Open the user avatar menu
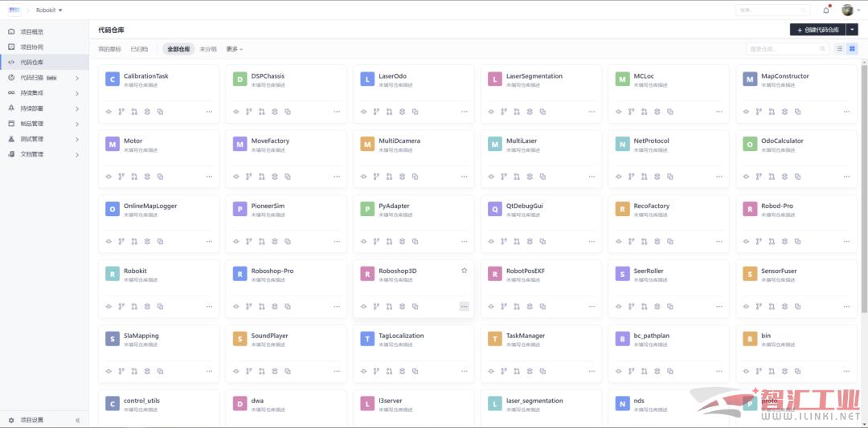868x428 pixels. tap(851, 10)
